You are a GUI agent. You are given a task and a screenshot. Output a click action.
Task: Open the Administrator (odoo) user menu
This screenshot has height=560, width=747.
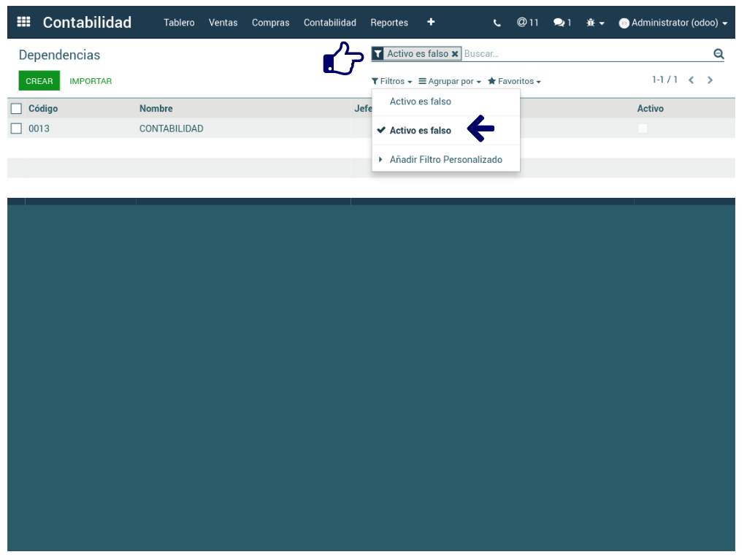[x=673, y=23]
